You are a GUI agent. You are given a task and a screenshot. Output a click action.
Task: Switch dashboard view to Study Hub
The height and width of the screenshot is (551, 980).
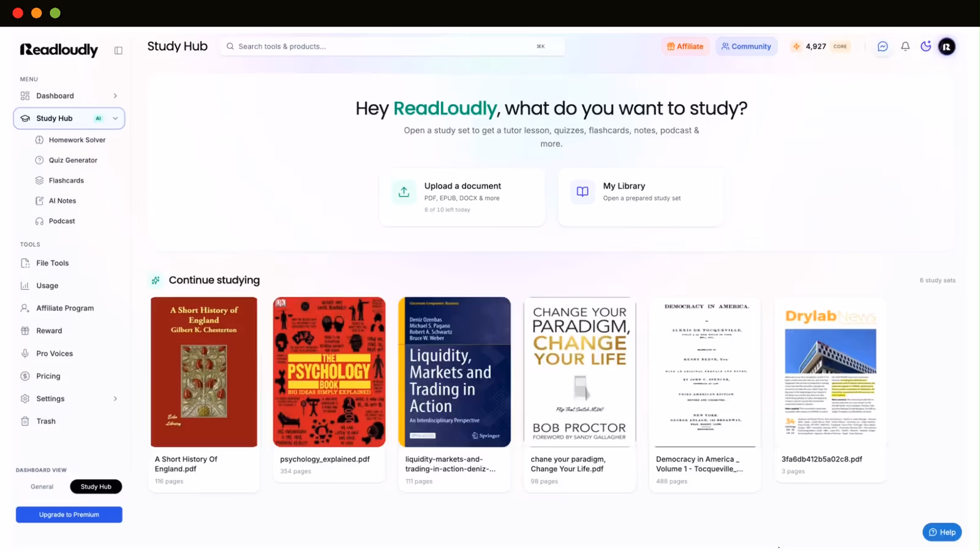(96, 487)
